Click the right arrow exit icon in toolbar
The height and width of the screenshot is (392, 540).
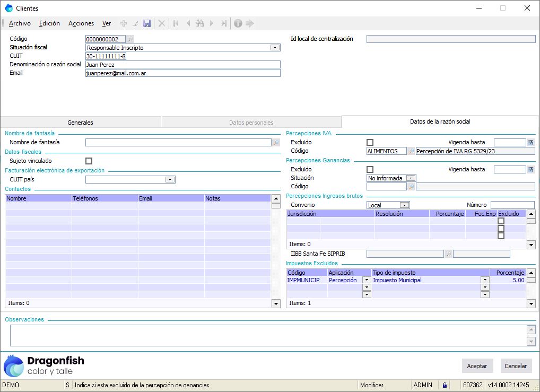coord(250,23)
